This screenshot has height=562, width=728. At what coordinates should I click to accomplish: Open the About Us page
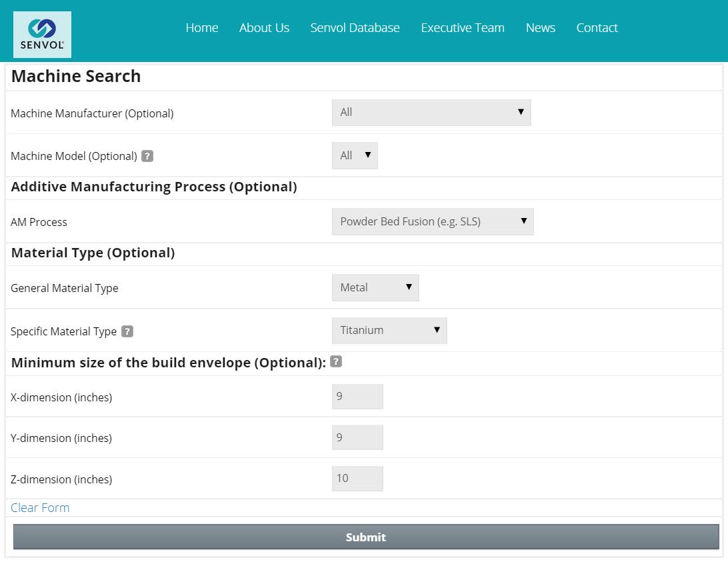coord(264,28)
